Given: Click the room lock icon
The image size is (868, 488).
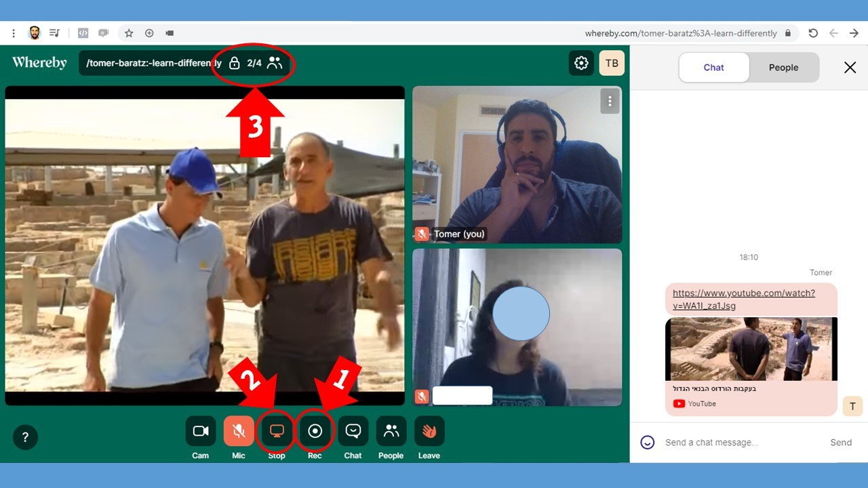Looking at the screenshot, I should point(235,64).
